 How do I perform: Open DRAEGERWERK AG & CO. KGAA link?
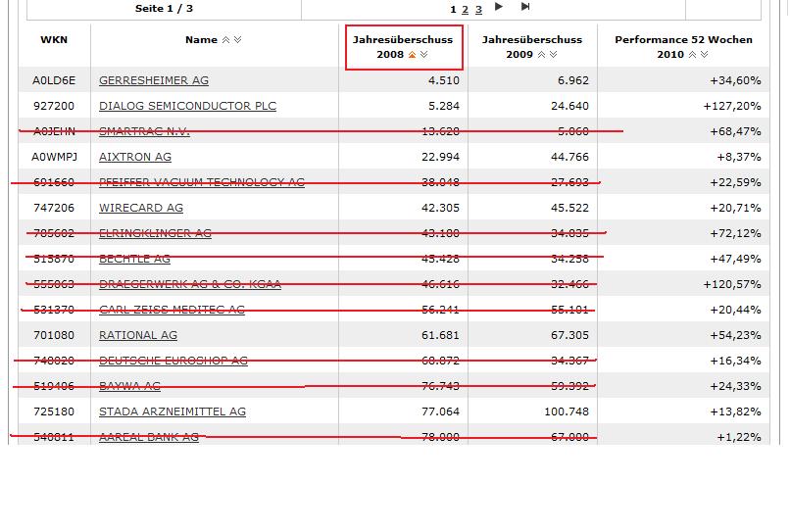pos(190,284)
